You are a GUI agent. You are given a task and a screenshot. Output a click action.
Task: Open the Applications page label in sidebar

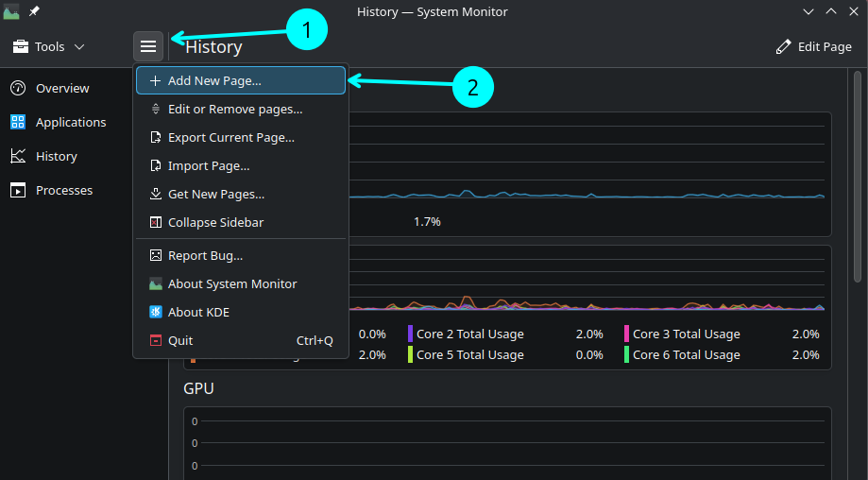click(71, 122)
